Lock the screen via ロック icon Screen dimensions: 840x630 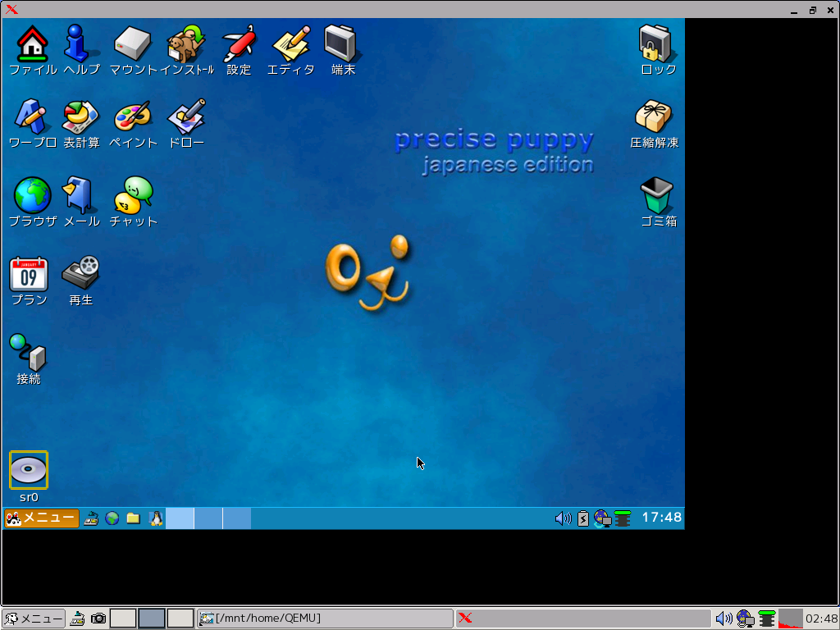click(655, 43)
